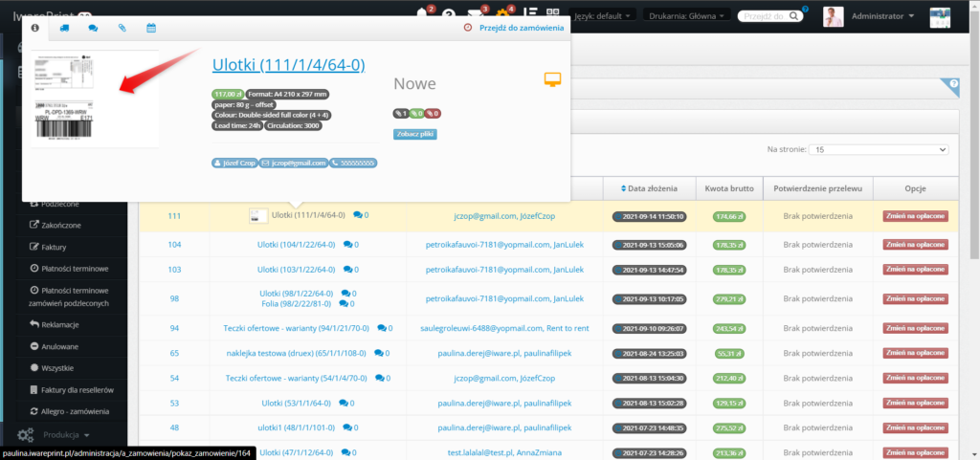Image resolution: width=980 pixels, height=460 pixels.
Task: Expand the 'Produkcja' sidebar section
Action: click(x=67, y=435)
